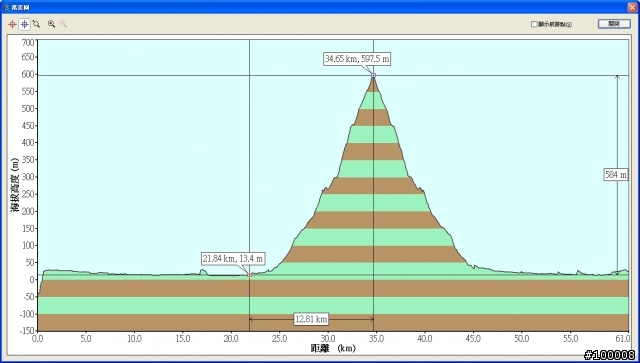
Task: Choose the zoom selection magnifier tool
Action: coord(37,24)
